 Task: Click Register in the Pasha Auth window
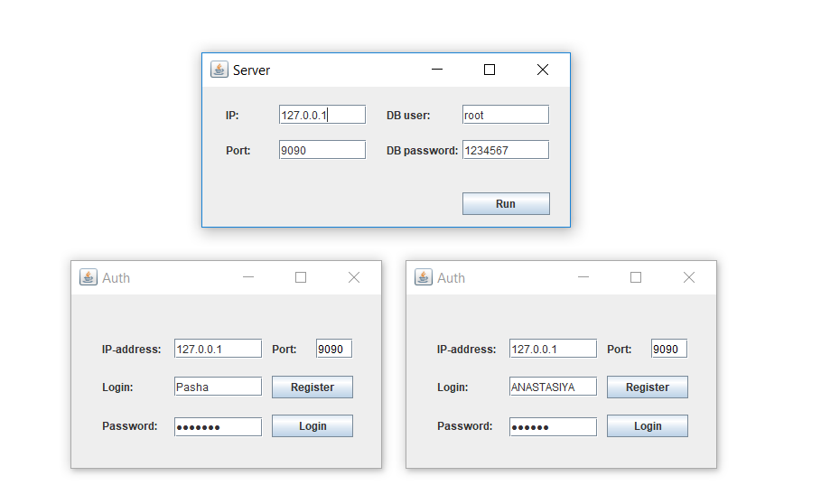tap(313, 387)
